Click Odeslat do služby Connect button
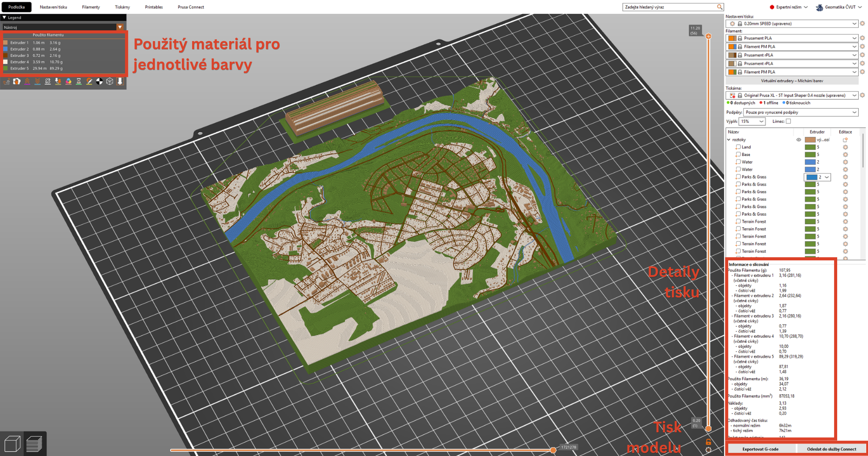Viewport: 868px width, 456px height. pos(831,449)
